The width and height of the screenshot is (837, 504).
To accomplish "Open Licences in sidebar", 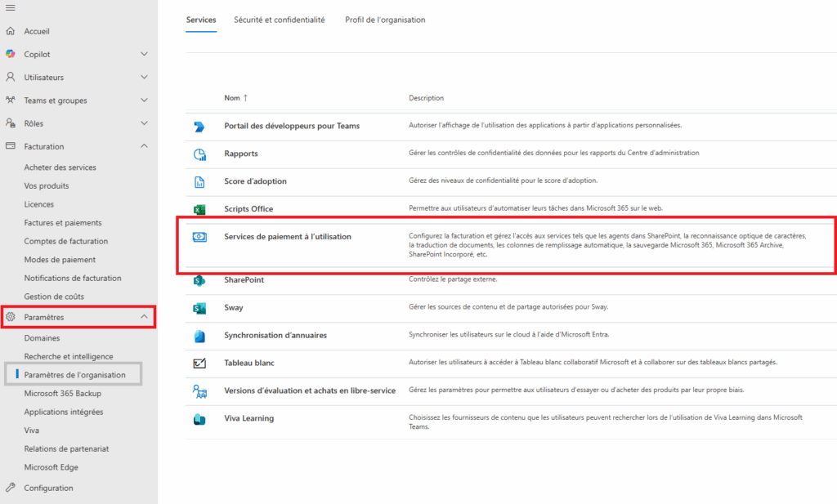I will tap(39, 204).
